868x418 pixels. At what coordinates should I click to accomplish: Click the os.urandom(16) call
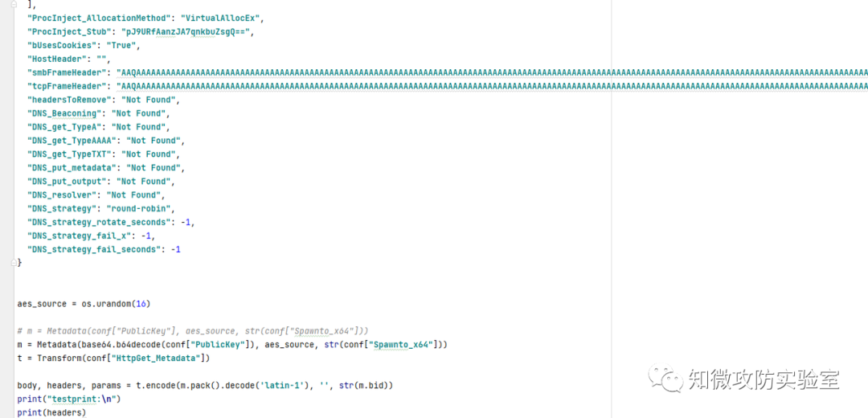point(117,304)
